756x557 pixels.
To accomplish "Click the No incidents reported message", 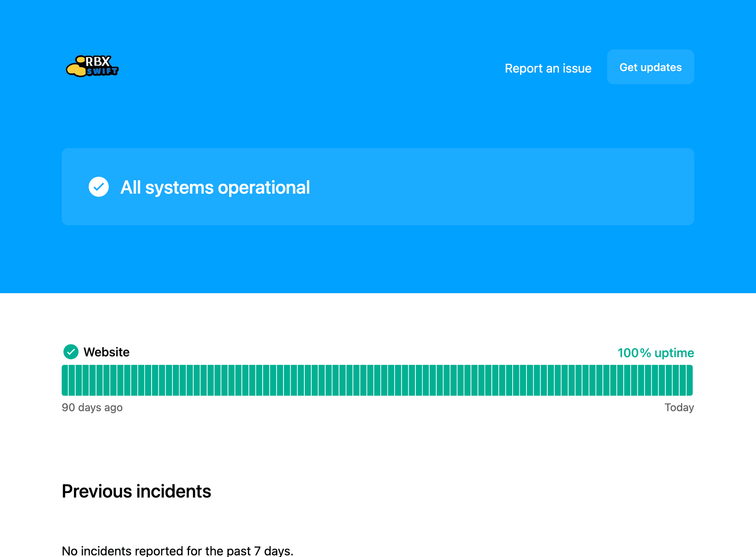I will (x=178, y=551).
